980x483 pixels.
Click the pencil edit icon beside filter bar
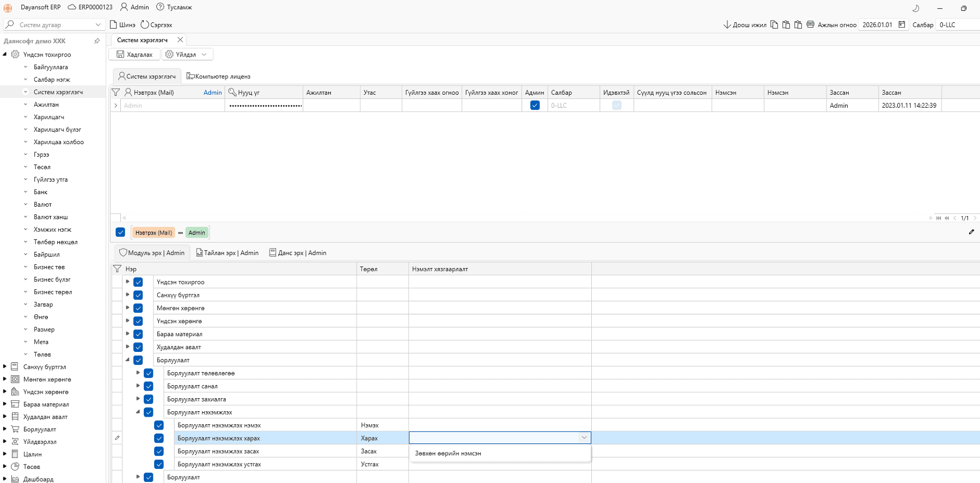tap(971, 232)
